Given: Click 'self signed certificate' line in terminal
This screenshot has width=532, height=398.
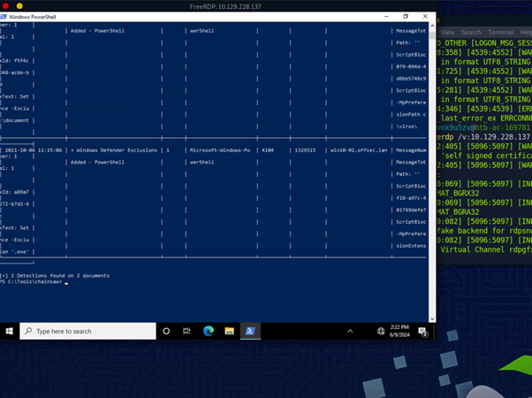Looking at the screenshot, I should pyautogui.click(x=486, y=156).
